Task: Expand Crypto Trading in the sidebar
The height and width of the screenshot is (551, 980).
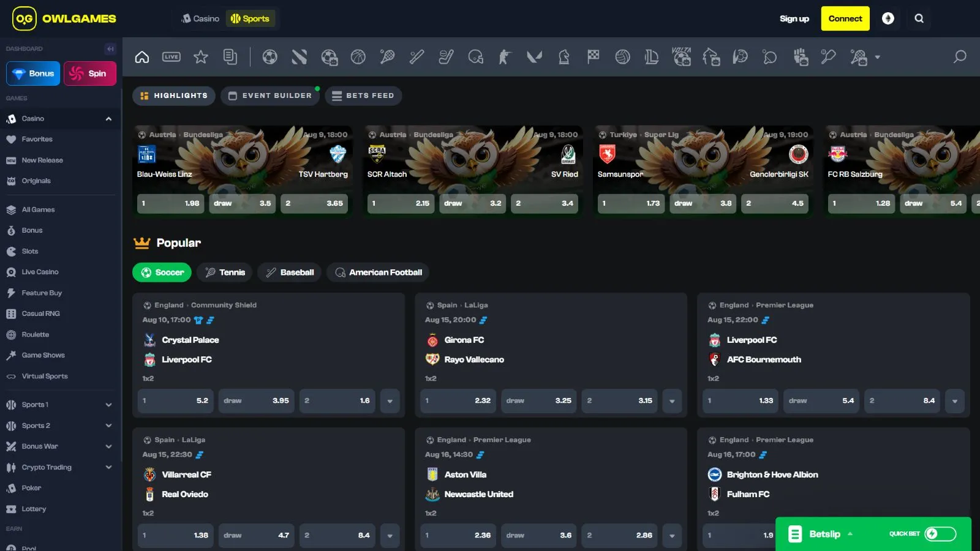Action: [108, 467]
